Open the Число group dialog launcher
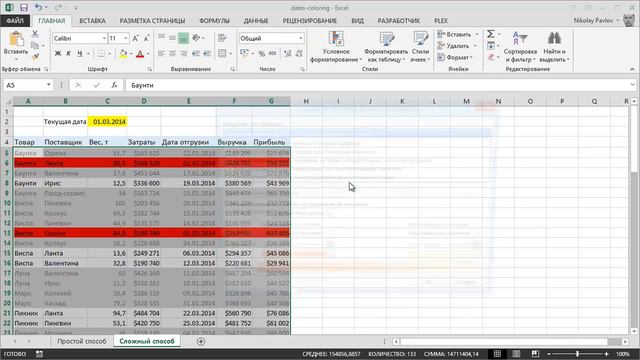Viewport: 640px width, 360px height. 302,69
